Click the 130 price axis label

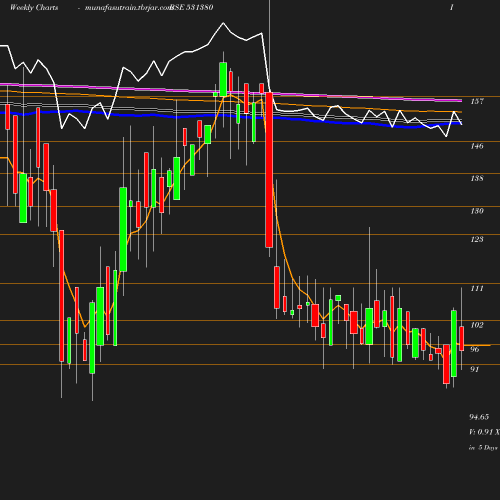(477, 211)
